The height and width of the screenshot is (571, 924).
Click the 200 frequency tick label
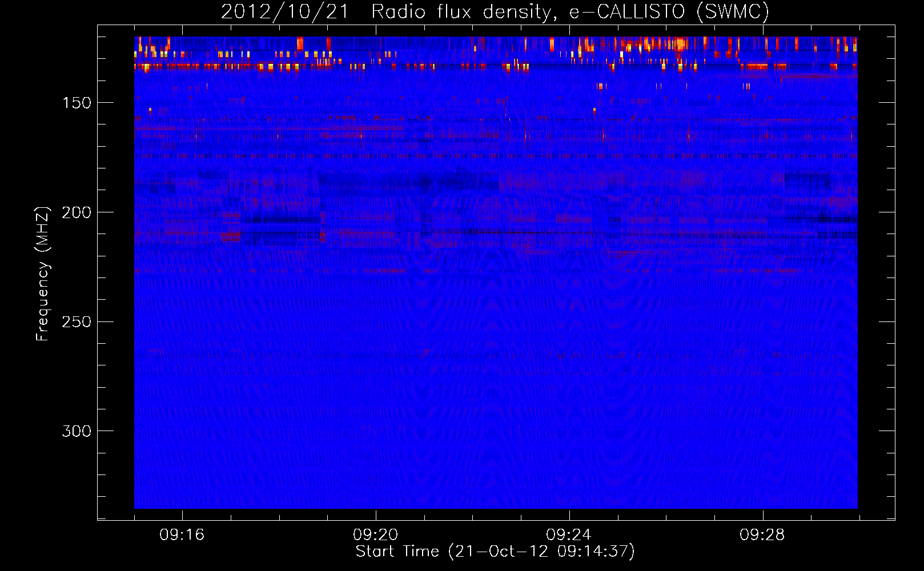point(77,212)
